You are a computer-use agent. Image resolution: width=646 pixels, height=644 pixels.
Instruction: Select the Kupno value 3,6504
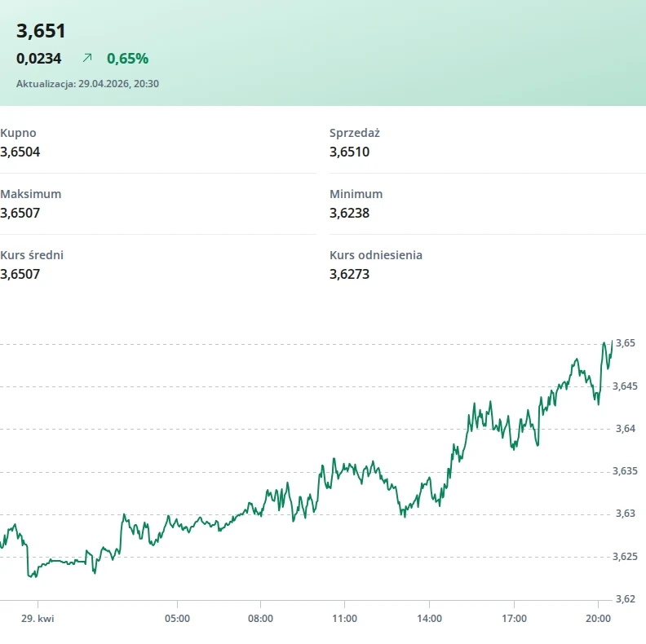click(x=20, y=152)
